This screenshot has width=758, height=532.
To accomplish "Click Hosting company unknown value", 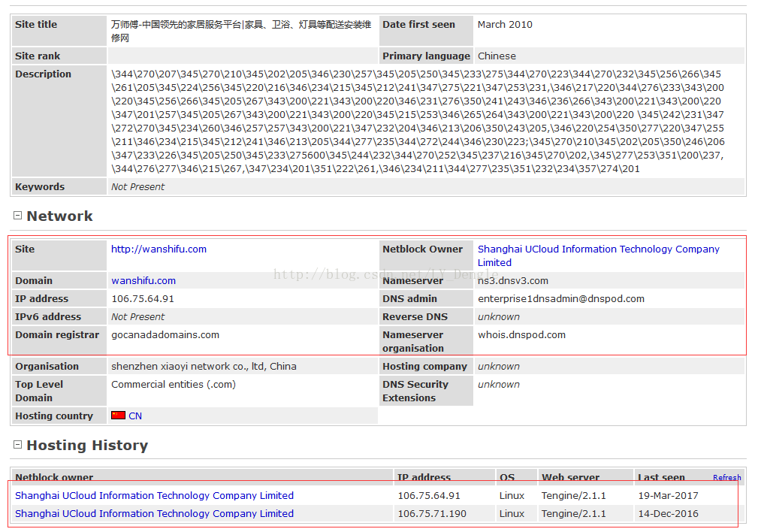I will (498, 366).
